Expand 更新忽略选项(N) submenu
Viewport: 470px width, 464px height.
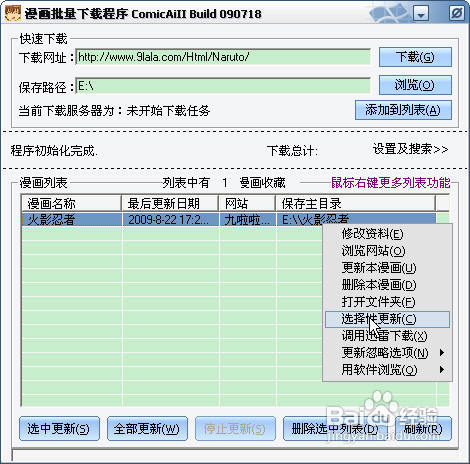(x=387, y=353)
